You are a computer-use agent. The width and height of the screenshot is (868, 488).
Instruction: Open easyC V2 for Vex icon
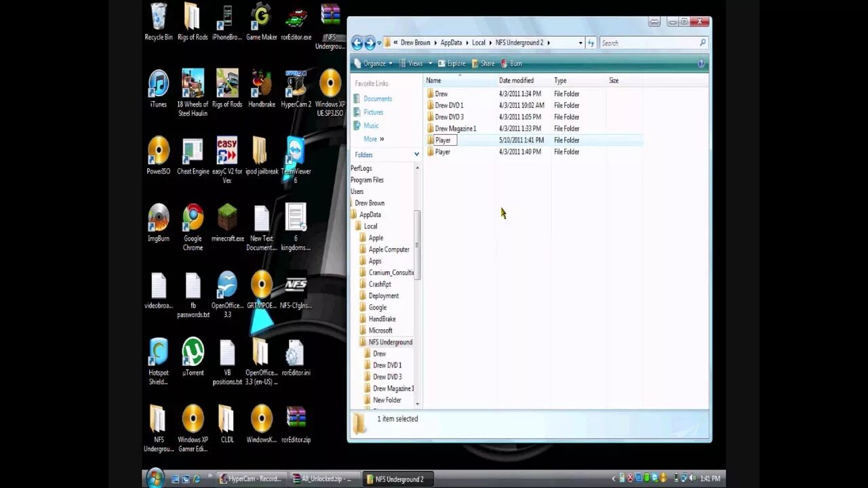coord(227,159)
